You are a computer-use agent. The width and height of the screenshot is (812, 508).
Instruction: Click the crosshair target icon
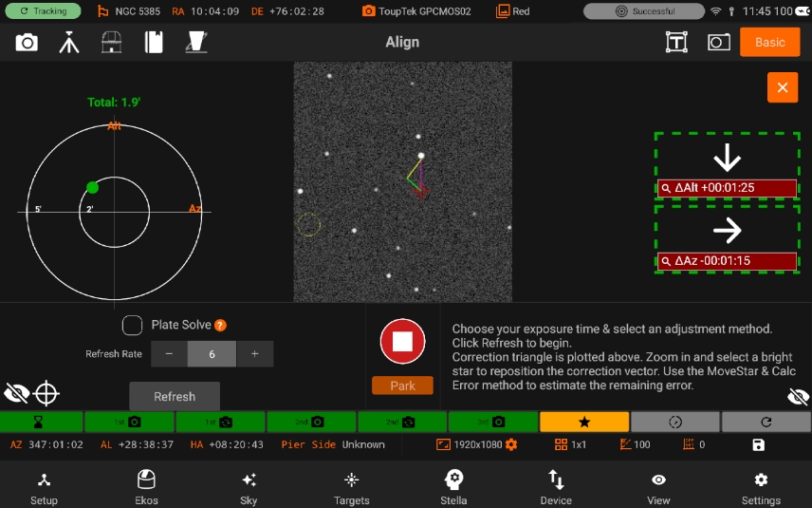[x=46, y=393]
